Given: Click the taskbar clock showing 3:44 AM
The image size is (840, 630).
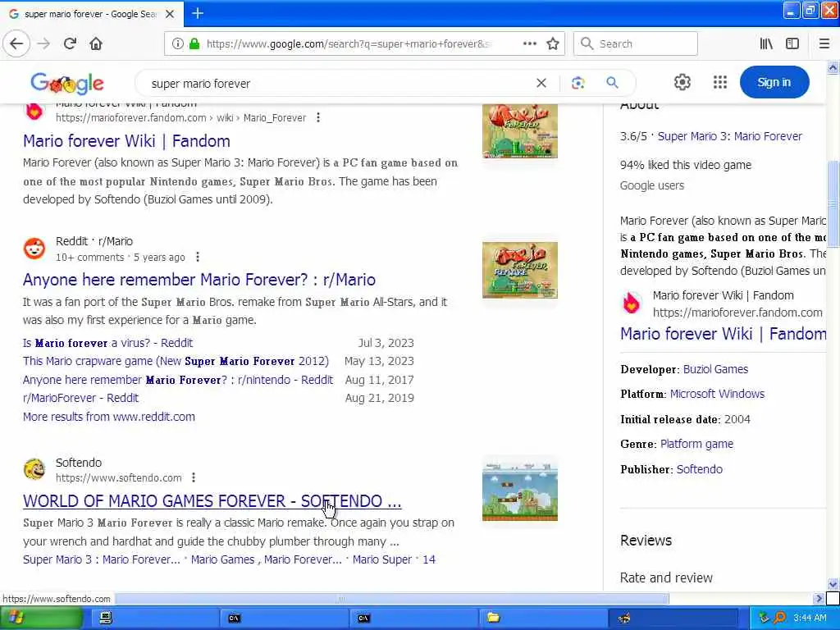Looking at the screenshot, I should (810, 618).
